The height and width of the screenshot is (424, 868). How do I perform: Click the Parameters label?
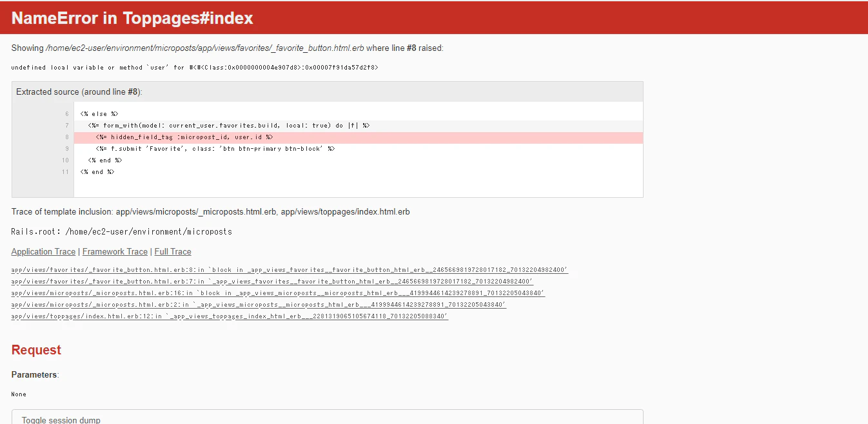click(35, 374)
